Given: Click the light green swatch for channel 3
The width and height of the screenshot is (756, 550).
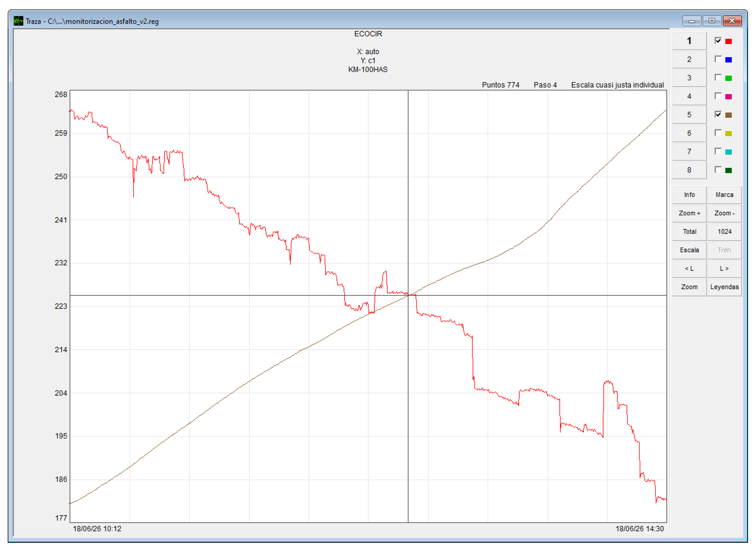Looking at the screenshot, I should pos(729,78).
